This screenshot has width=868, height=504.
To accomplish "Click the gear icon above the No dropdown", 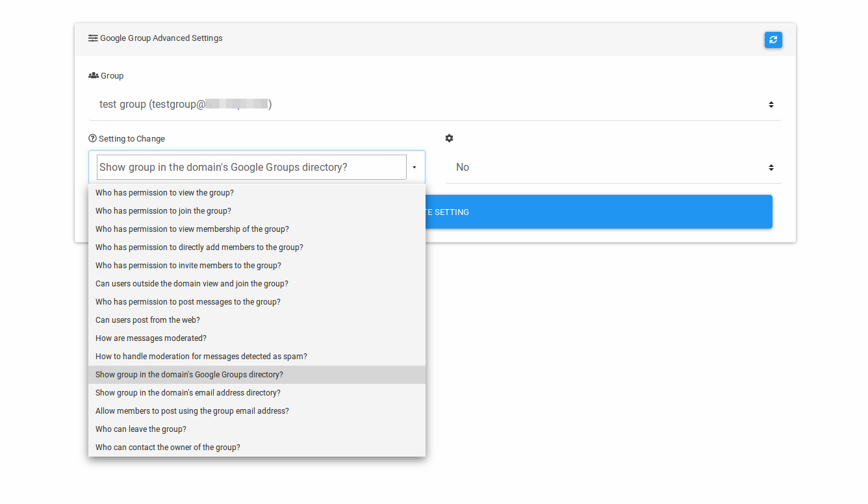I will click(449, 138).
